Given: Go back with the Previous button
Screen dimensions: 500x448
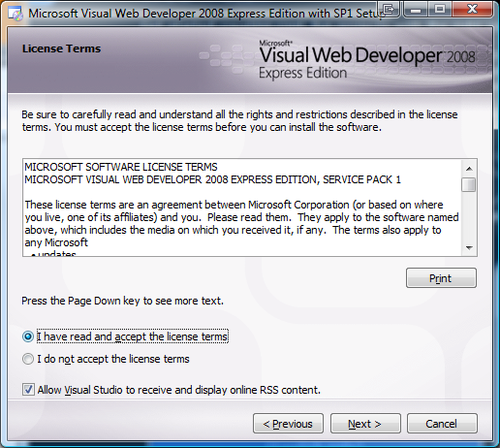Looking at the screenshot, I should (x=288, y=424).
